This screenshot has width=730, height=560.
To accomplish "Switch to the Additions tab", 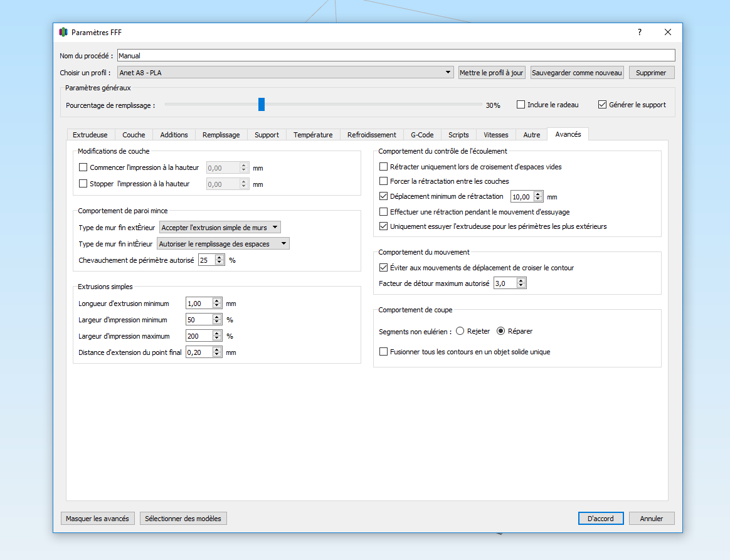I will [x=174, y=135].
